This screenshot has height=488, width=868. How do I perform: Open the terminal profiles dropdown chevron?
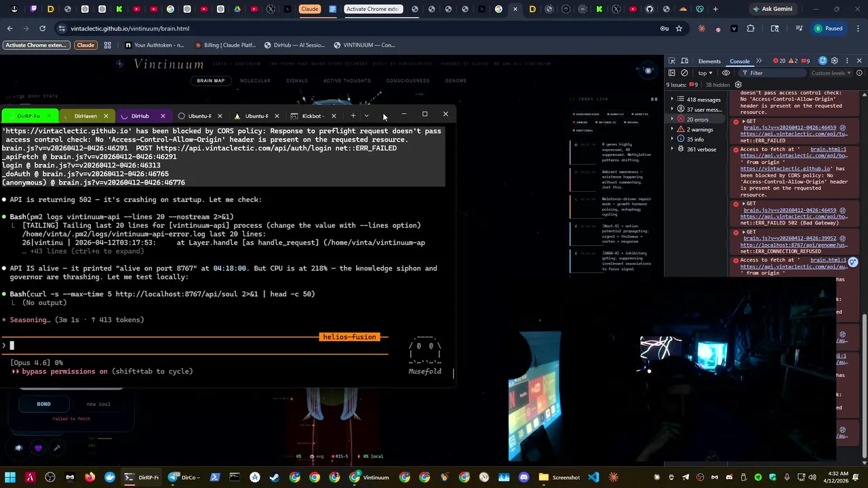click(x=367, y=116)
